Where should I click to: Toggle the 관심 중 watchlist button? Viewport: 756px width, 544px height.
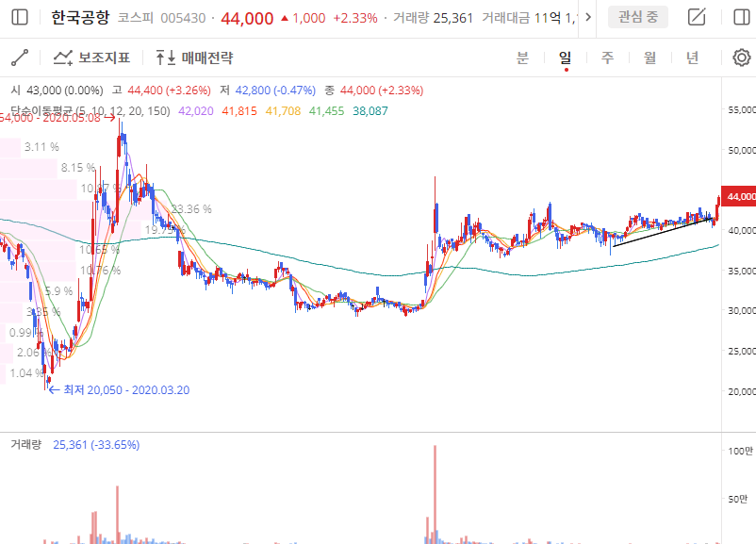[x=638, y=17]
